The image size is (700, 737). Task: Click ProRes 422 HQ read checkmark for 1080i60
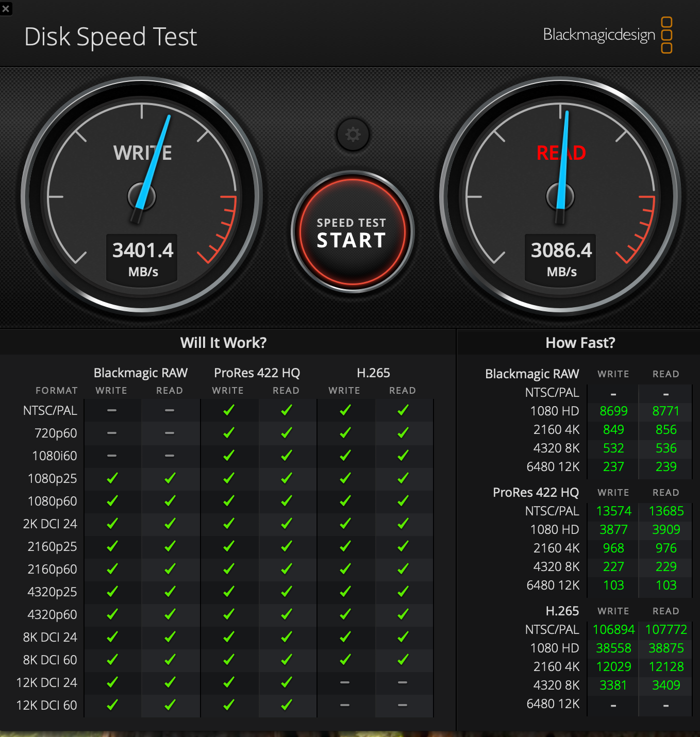pos(287,456)
